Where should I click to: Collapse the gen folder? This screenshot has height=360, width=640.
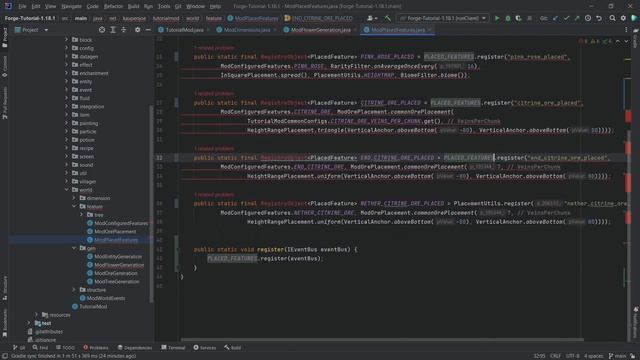(x=74, y=248)
